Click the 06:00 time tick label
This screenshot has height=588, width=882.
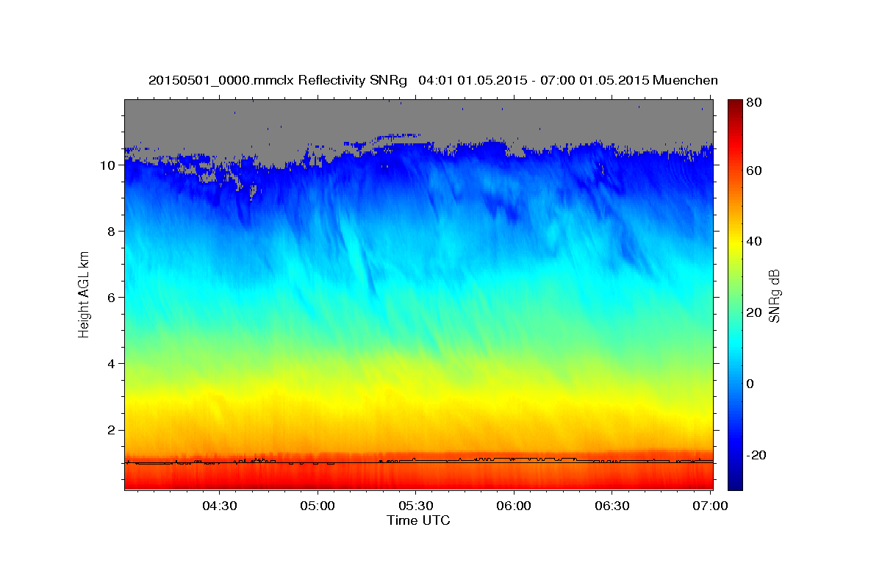pos(514,506)
